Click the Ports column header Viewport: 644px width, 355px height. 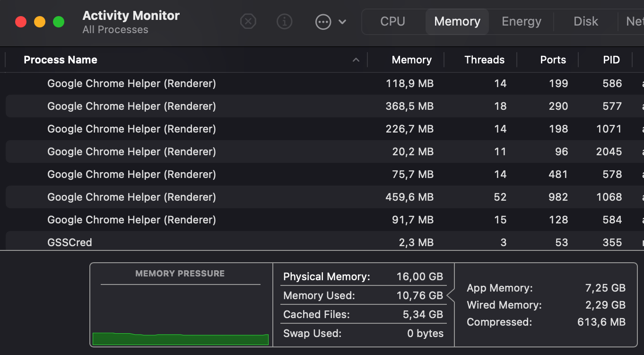[553, 60]
